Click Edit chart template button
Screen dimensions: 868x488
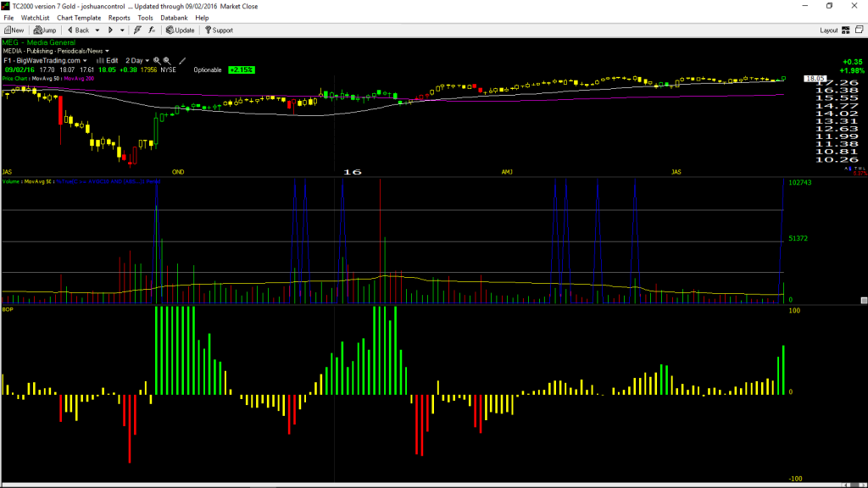point(108,60)
